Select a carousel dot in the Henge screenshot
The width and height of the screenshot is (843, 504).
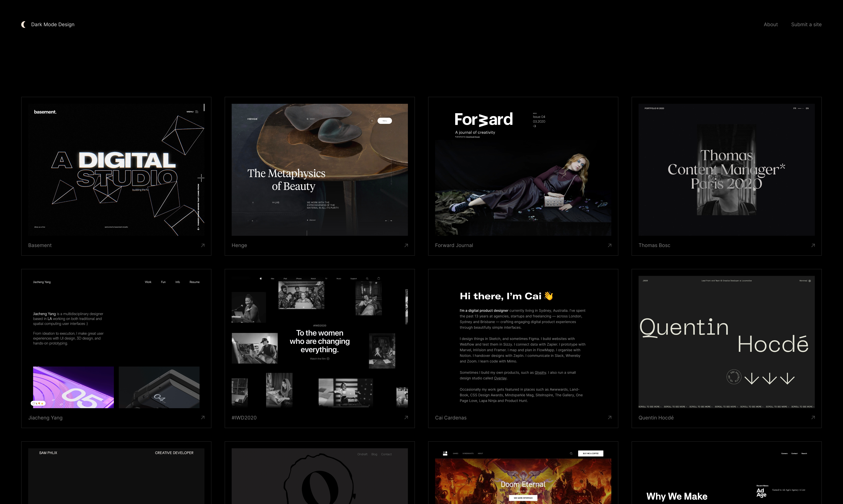pyautogui.click(x=253, y=221)
